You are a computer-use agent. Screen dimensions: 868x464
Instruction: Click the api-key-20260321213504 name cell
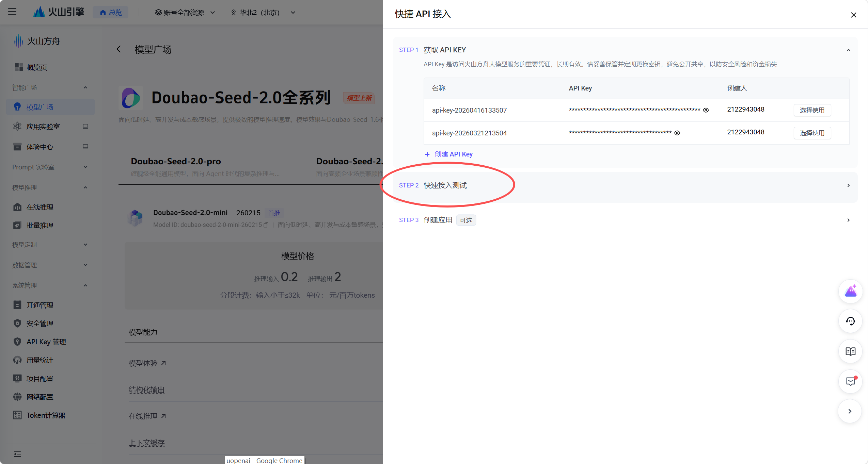469,133
